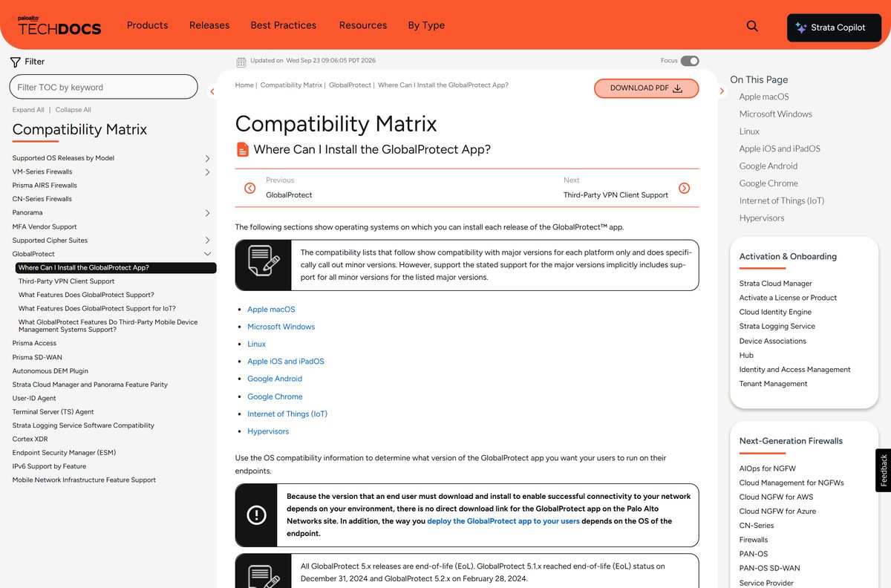891x588 pixels.
Task: Collapse left sidebar with orange arrow
Action: [212, 91]
